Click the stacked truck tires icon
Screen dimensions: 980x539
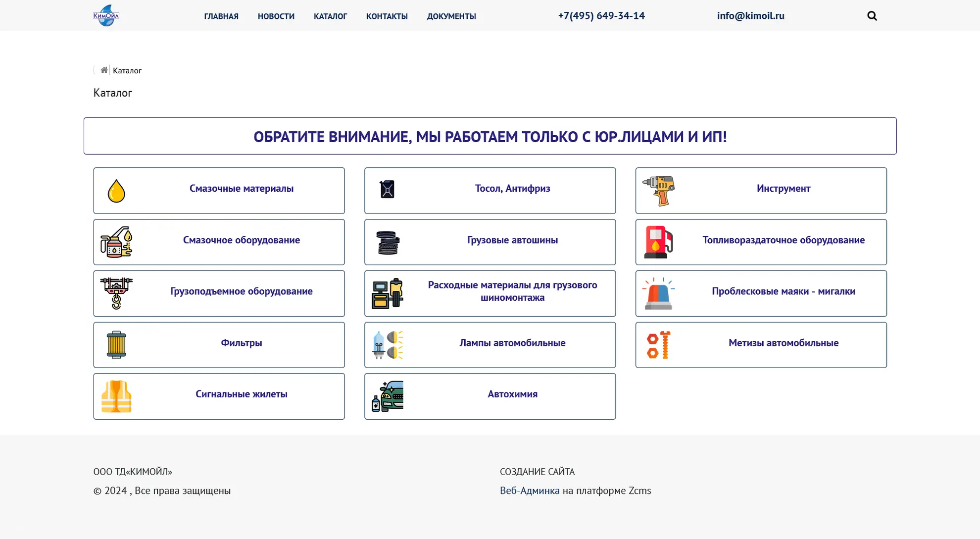pyautogui.click(x=388, y=243)
